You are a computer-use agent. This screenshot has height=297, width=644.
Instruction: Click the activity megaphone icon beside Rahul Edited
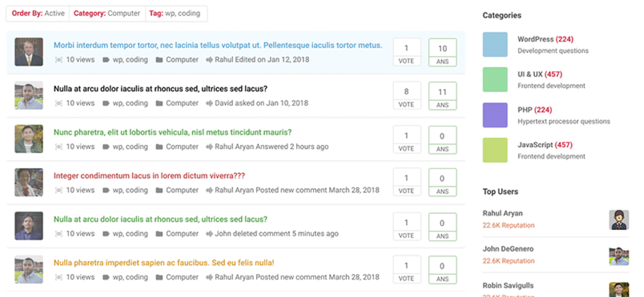[209, 60]
